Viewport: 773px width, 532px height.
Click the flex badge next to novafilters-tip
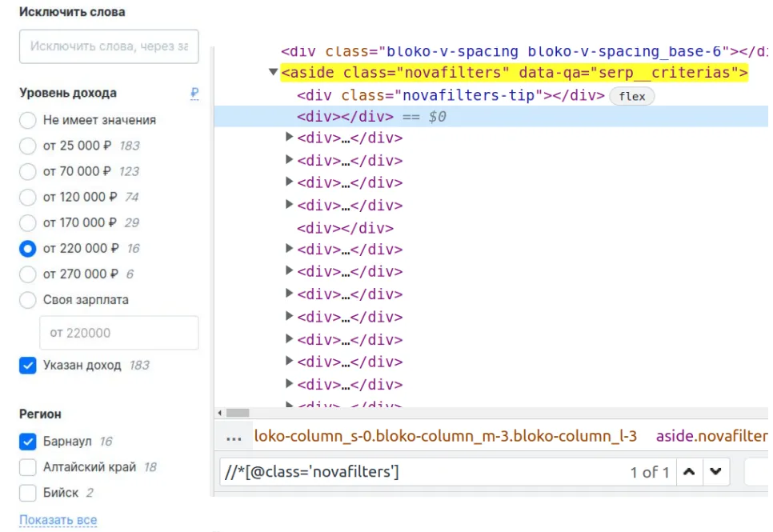tap(632, 96)
